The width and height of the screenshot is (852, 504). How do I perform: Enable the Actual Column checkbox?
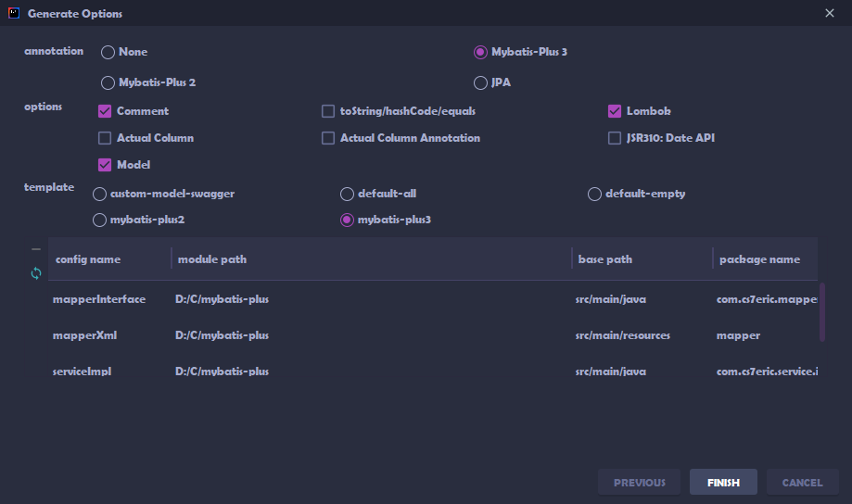(x=105, y=138)
